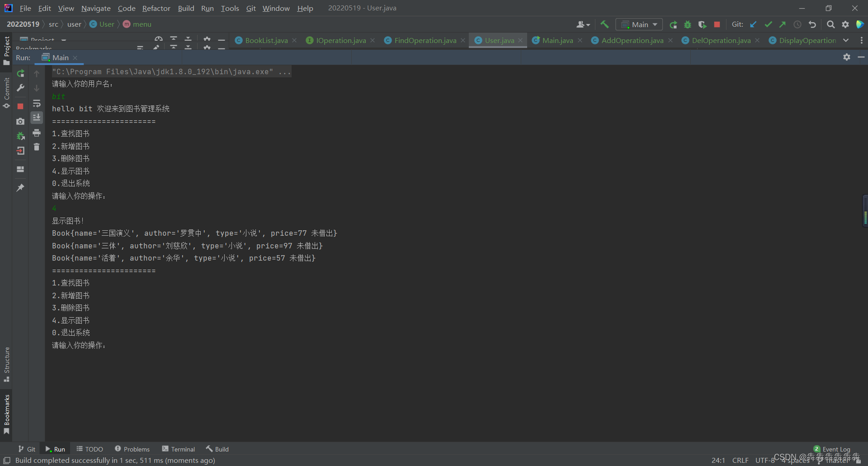Stop the process in Run panel sidebar
The height and width of the screenshot is (466, 868).
coord(20,106)
